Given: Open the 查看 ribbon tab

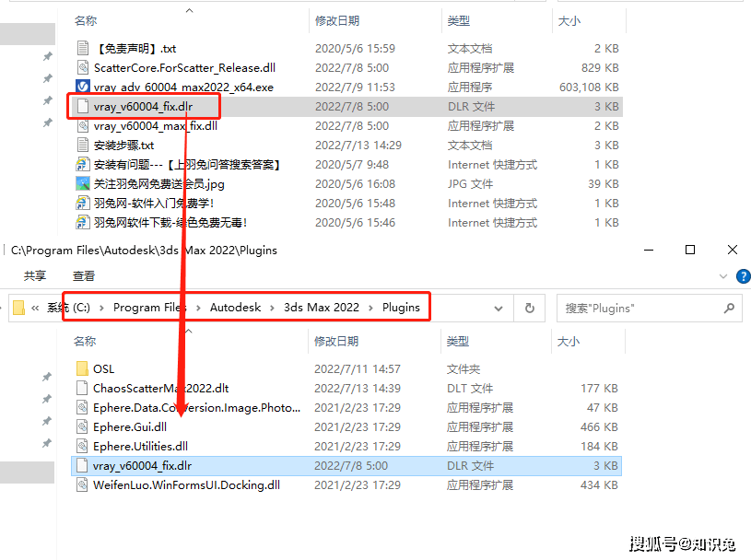Looking at the screenshot, I should click(84, 275).
